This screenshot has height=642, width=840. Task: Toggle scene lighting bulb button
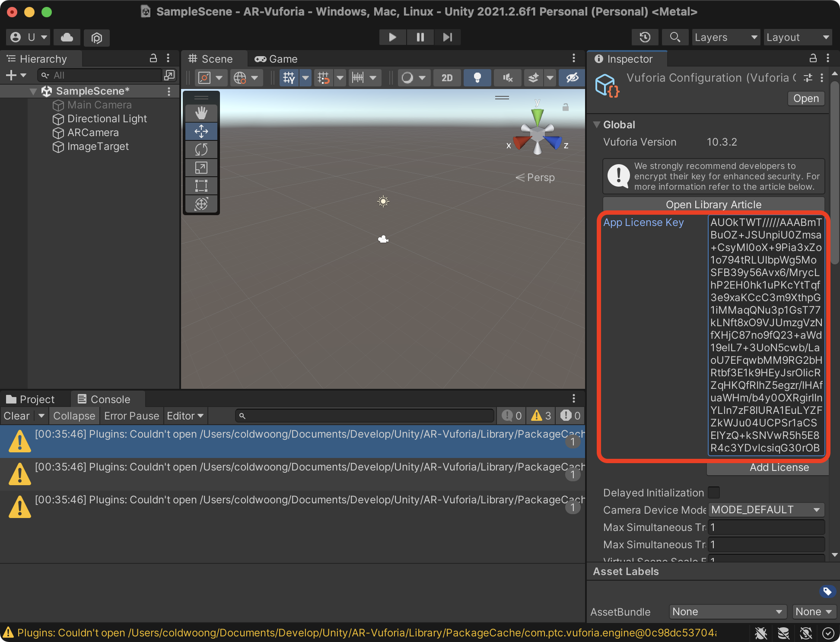(x=477, y=78)
